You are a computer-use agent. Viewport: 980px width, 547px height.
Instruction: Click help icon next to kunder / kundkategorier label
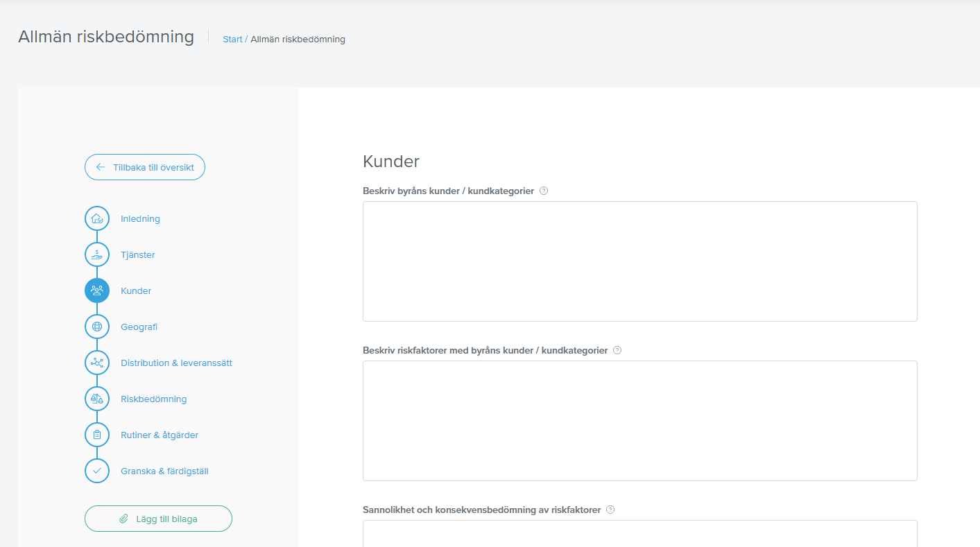click(544, 191)
